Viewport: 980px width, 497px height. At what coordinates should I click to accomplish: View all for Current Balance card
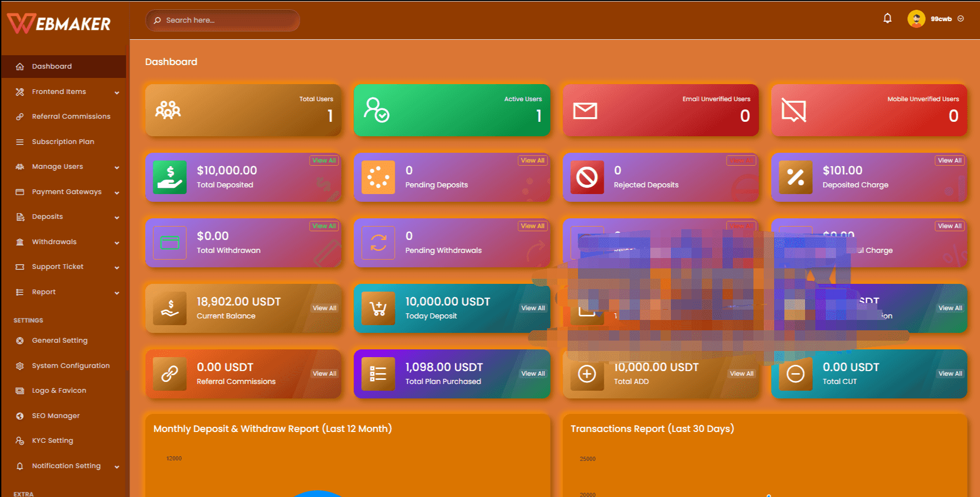pyautogui.click(x=325, y=308)
